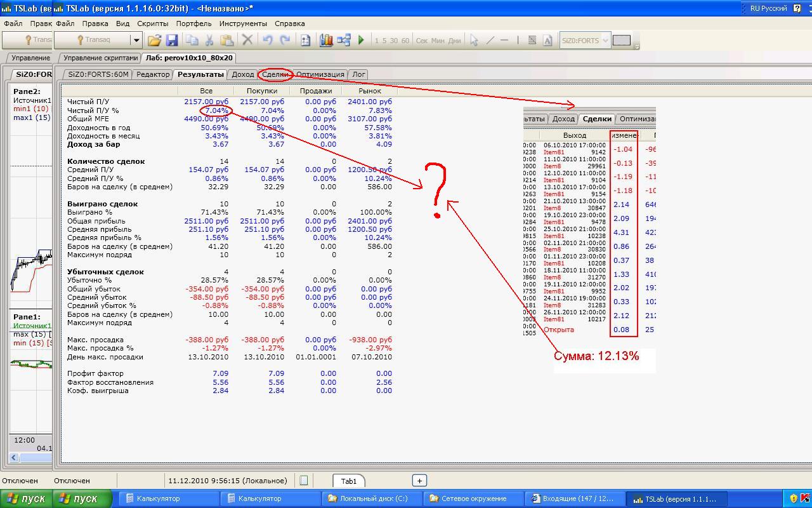Click the bar chart icon in toolbar
Screen dimensions: 812x508
(x=326, y=40)
